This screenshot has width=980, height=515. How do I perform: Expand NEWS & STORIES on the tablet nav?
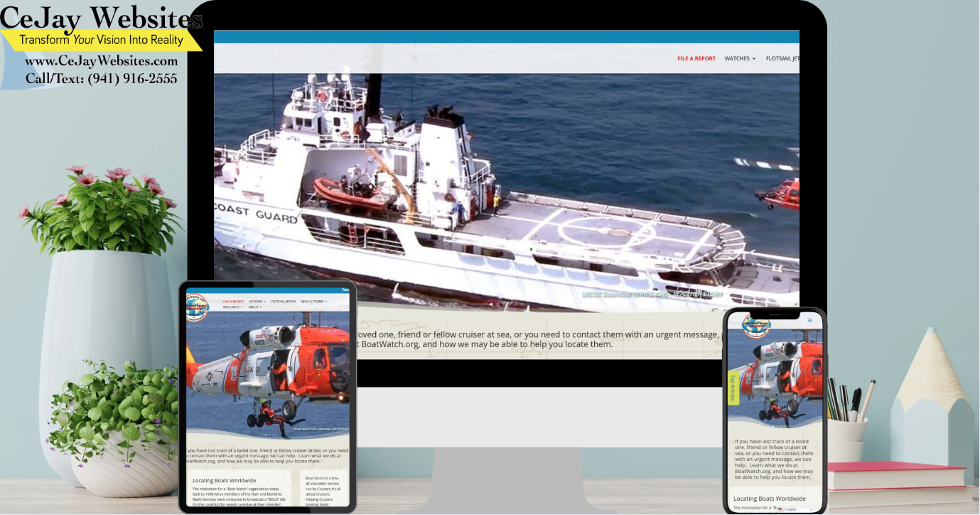313,302
